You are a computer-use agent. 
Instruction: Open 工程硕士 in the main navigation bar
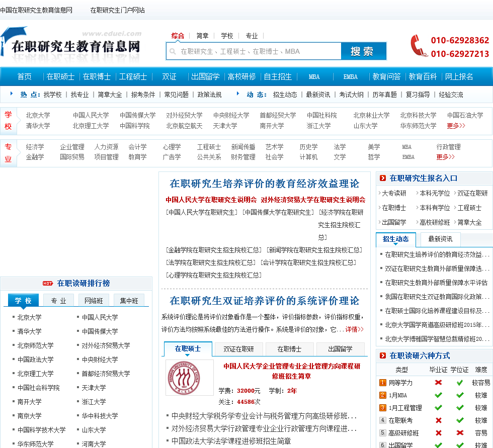(x=133, y=76)
